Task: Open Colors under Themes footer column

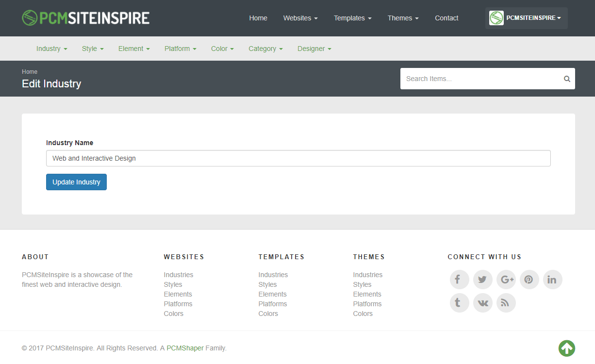Action: [x=363, y=314]
